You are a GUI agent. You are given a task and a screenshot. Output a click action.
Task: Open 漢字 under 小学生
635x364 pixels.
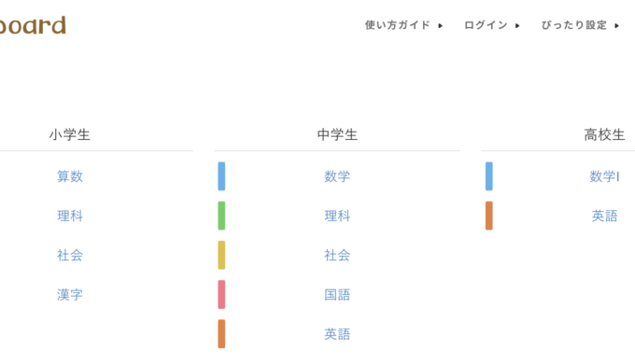coord(70,294)
